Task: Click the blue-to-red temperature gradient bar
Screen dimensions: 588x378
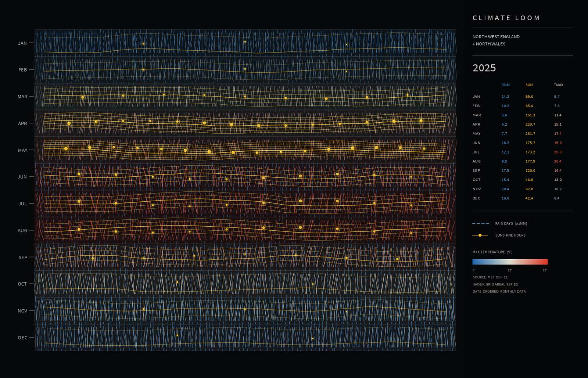Action: click(x=510, y=262)
